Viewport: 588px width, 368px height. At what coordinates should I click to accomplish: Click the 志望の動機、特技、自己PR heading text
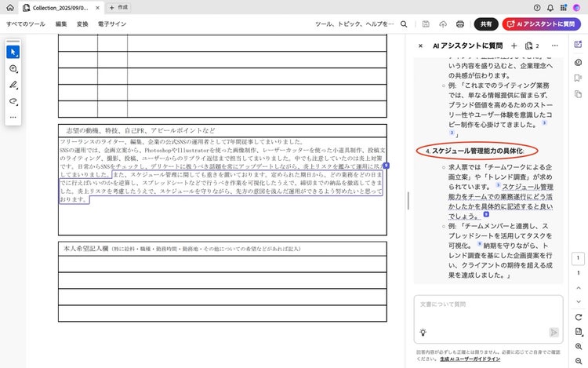(140, 130)
